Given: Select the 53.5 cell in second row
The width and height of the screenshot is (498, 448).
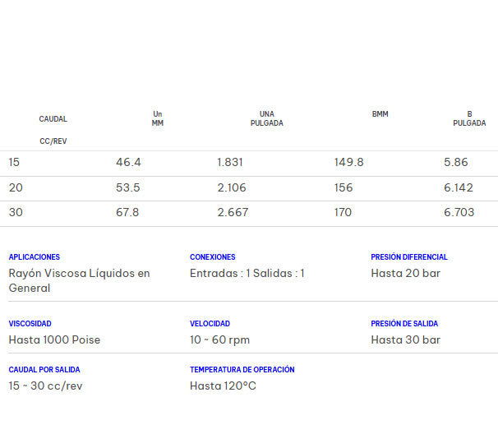Looking at the screenshot, I should [128, 188].
